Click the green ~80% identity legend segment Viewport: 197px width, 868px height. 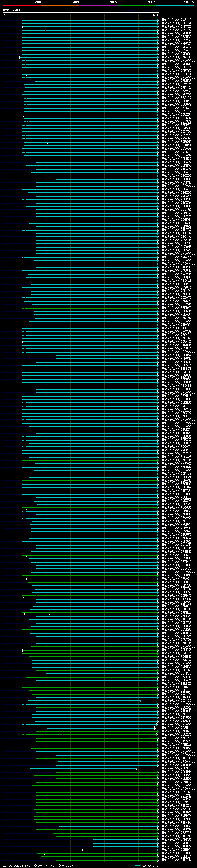[x=137, y=6]
